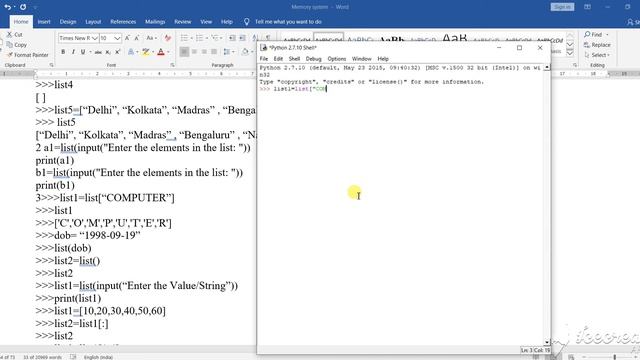This screenshot has height=360, width=640.
Task: Open the Options menu in Python Shell
Action: click(336, 59)
